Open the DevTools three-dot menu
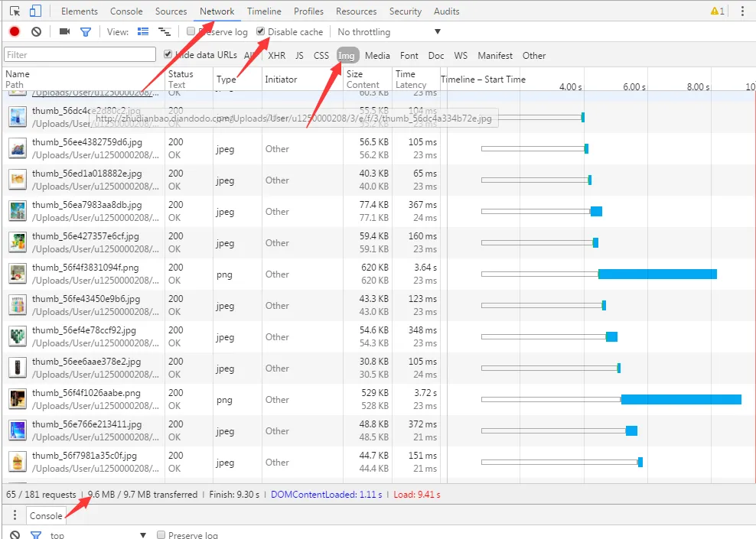The height and width of the screenshot is (539, 756). click(742, 11)
